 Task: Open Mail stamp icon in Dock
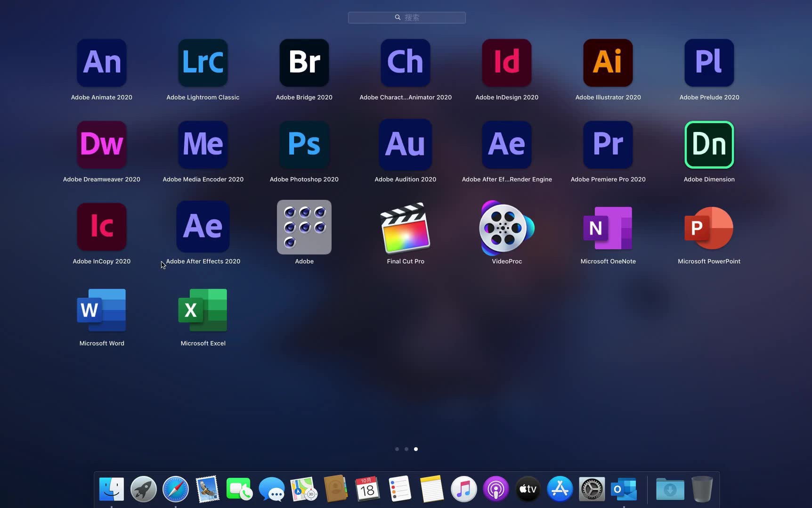[208, 489]
